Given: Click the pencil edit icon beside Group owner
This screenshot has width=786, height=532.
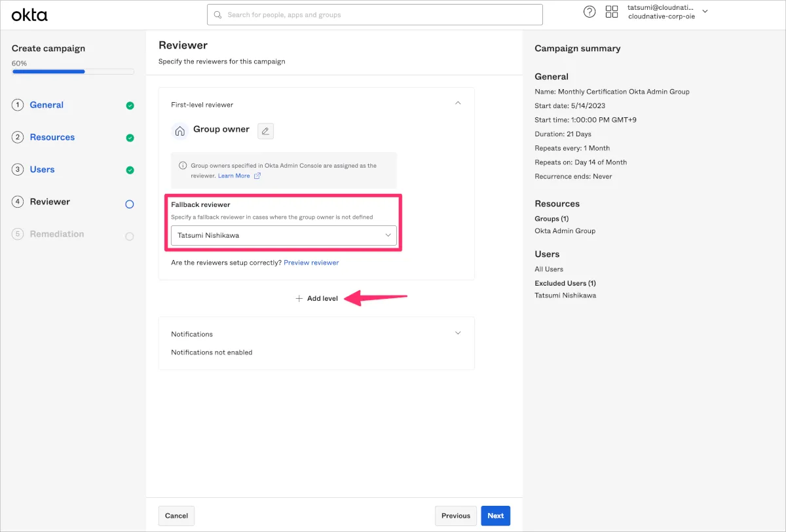Looking at the screenshot, I should tap(265, 131).
